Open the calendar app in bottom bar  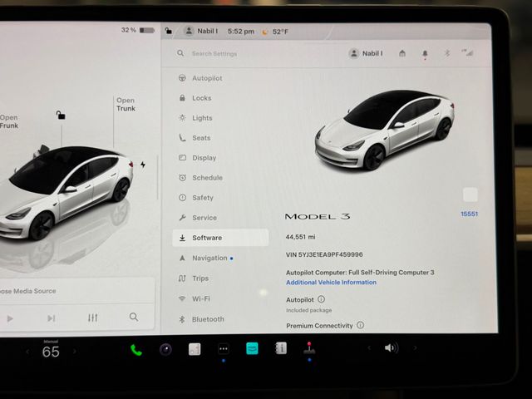tap(195, 349)
